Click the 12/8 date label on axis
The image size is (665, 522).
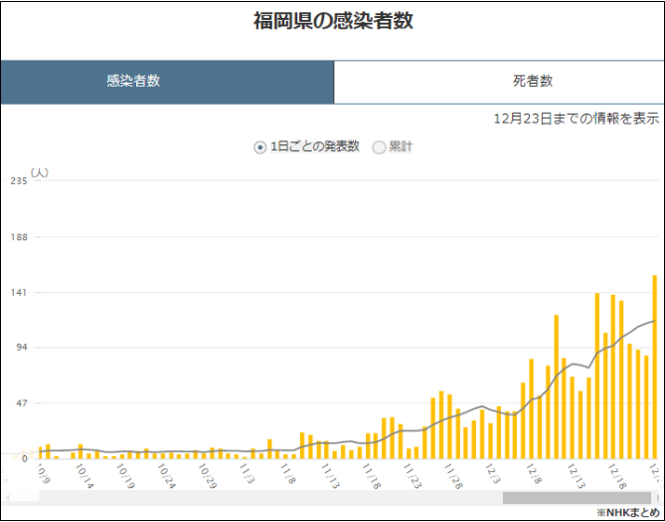534,475
